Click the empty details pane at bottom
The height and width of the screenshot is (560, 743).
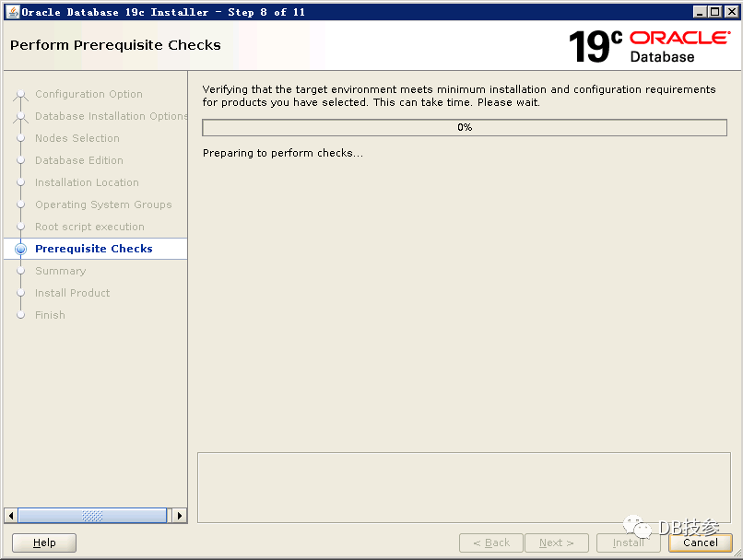pyautogui.click(x=464, y=487)
